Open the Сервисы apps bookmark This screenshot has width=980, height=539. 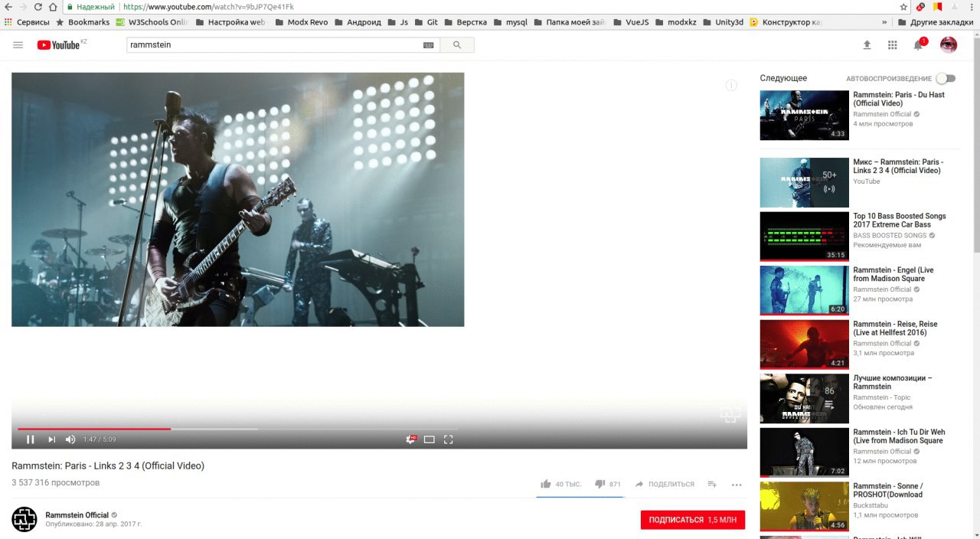click(x=27, y=22)
